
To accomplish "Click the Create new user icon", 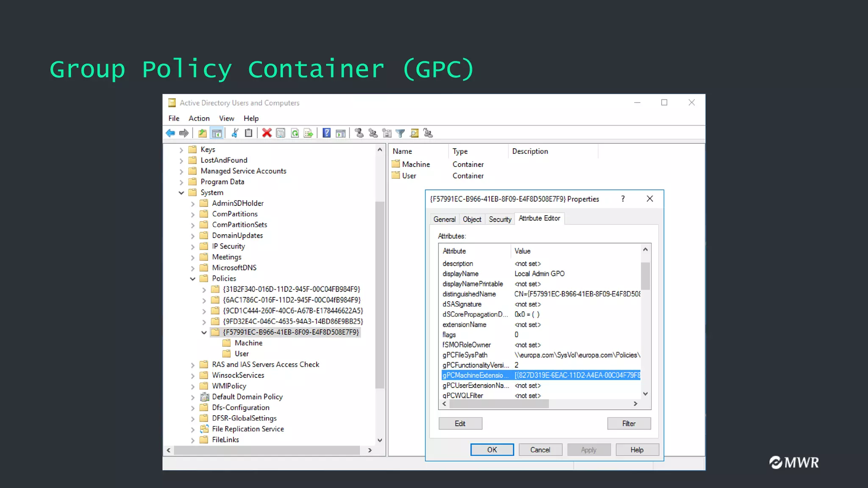I will pyautogui.click(x=359, y=133).
